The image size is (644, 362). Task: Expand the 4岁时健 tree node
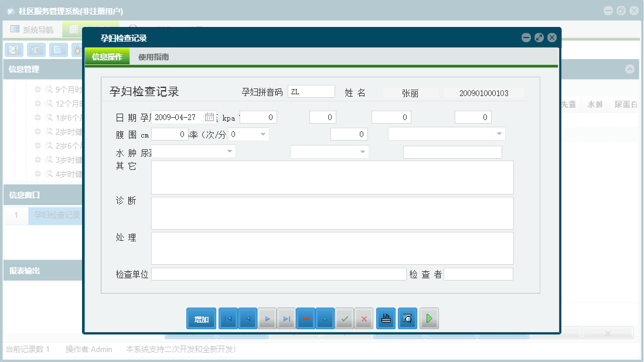38,173
